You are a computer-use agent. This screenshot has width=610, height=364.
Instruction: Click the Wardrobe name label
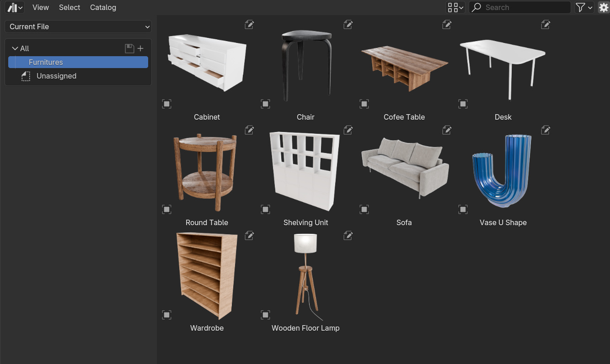(207, 328)
